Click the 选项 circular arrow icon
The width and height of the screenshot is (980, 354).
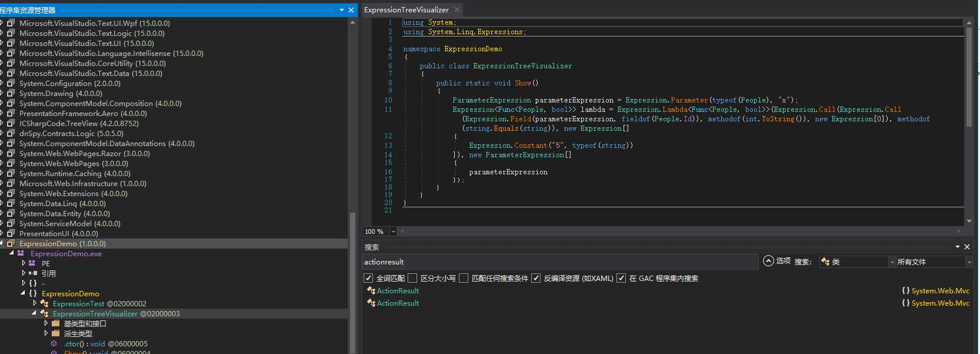(x=768, y=261)
